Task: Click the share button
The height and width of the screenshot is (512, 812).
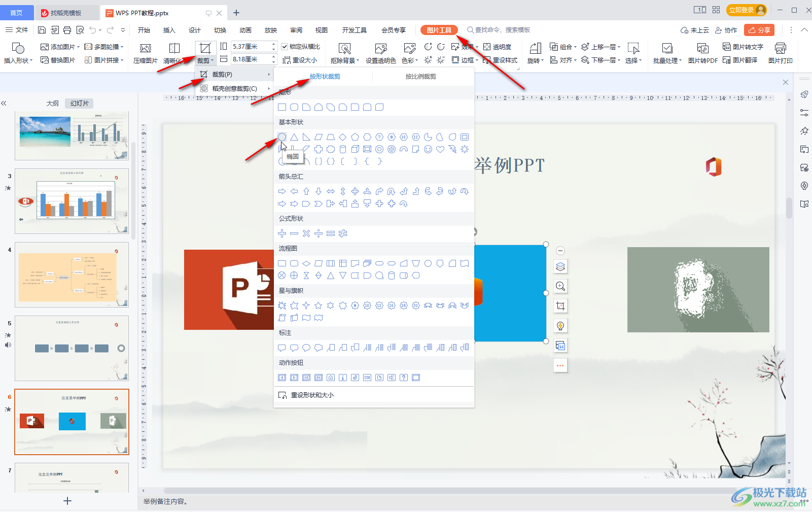Action: tap(759, 30)
